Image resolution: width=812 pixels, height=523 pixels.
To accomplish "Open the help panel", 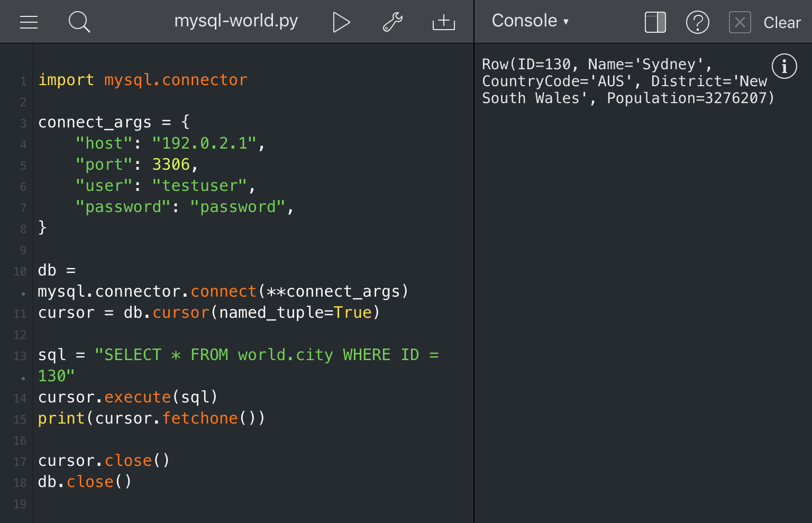I will click(698, 22).
